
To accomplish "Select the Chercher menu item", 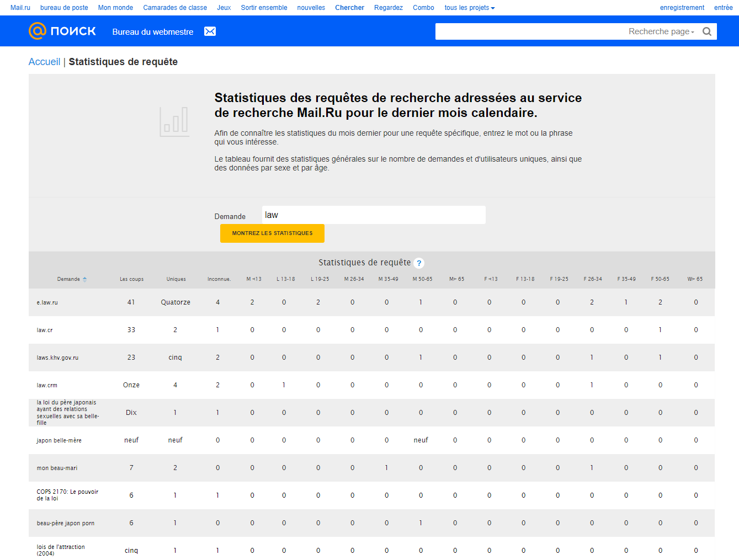I will [349, 8].
